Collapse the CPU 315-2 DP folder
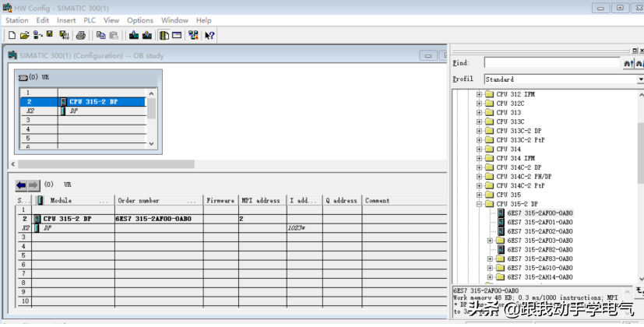Viewport: 644px width, 327px height. [479, 204]
